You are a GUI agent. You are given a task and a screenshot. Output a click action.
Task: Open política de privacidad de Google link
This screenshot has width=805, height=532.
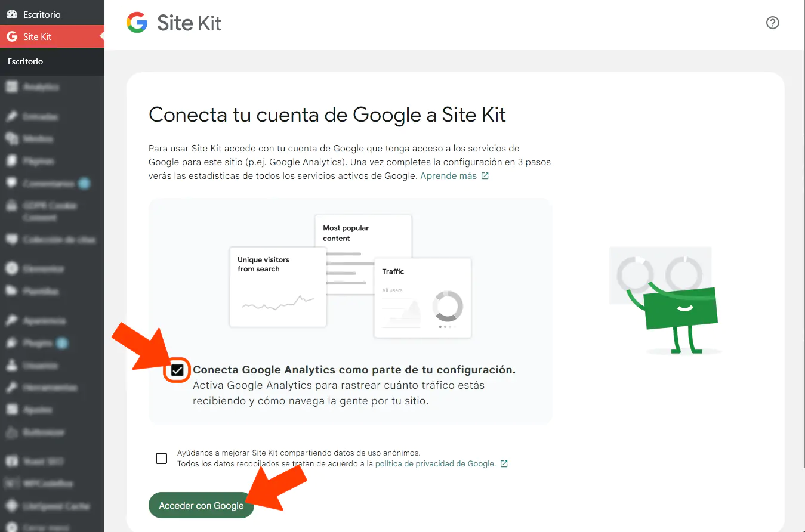[435, 463]
